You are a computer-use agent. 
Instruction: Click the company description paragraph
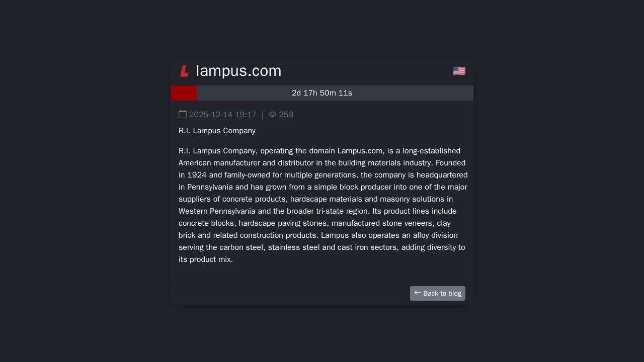322,205
